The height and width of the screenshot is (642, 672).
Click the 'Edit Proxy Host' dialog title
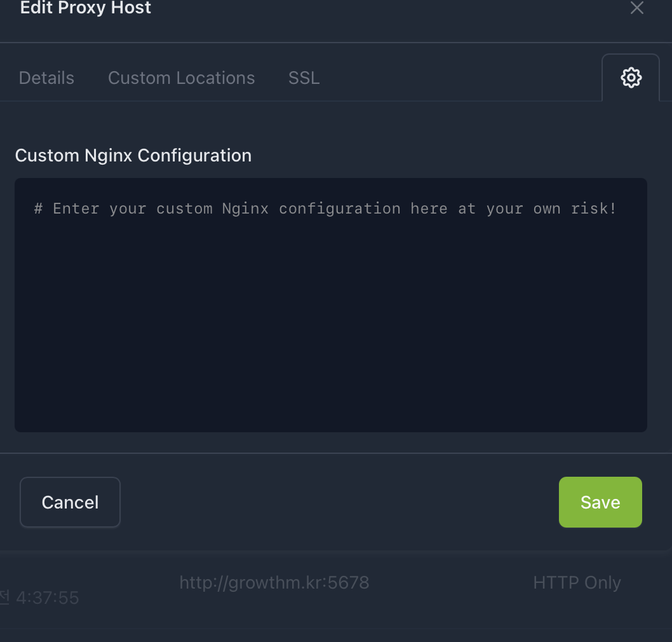86,8
